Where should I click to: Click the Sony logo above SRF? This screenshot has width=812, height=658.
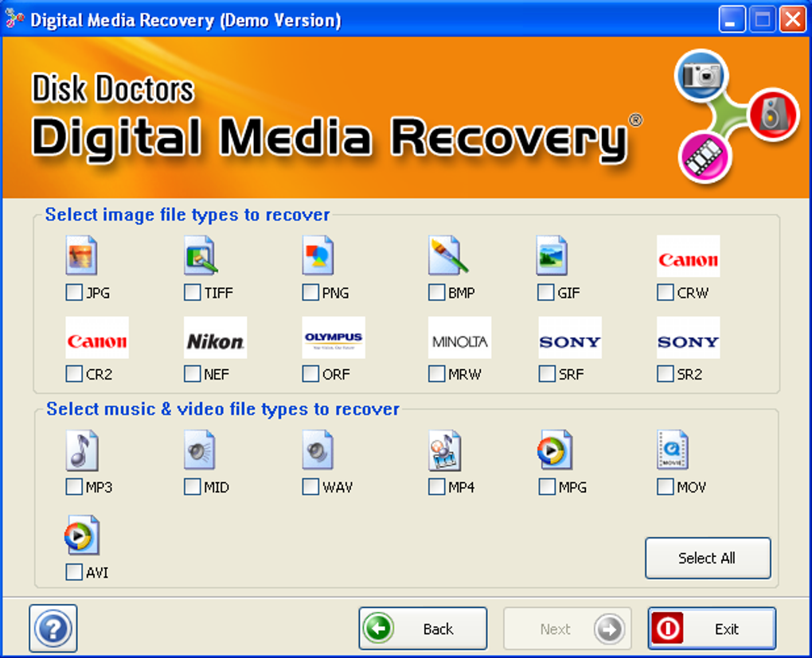pyautogui.click(x=570, y=337)
